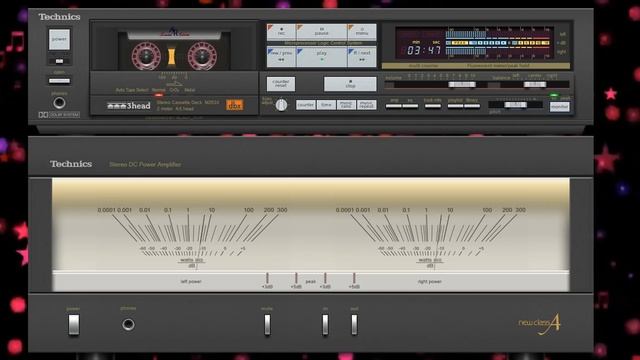Viewport: 640px width, 360px height.
Task: Click the amplifier phones jack
Action: point(128,324)
